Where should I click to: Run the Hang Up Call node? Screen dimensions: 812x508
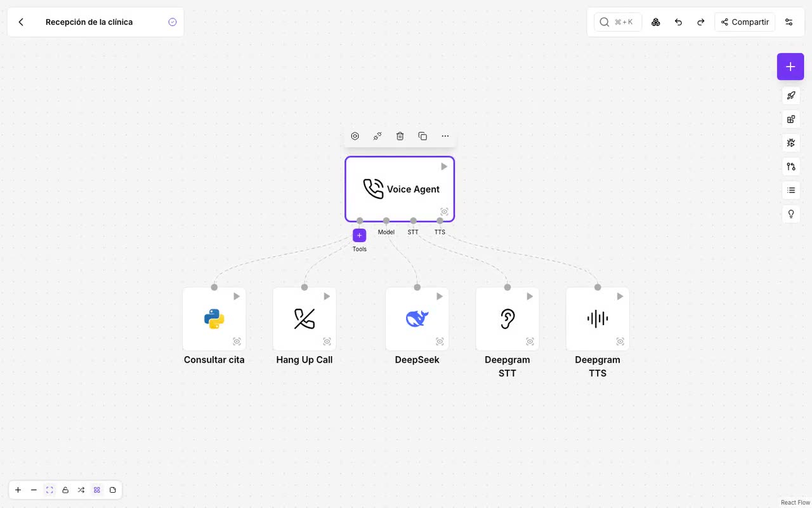click(x=327, y=297)
